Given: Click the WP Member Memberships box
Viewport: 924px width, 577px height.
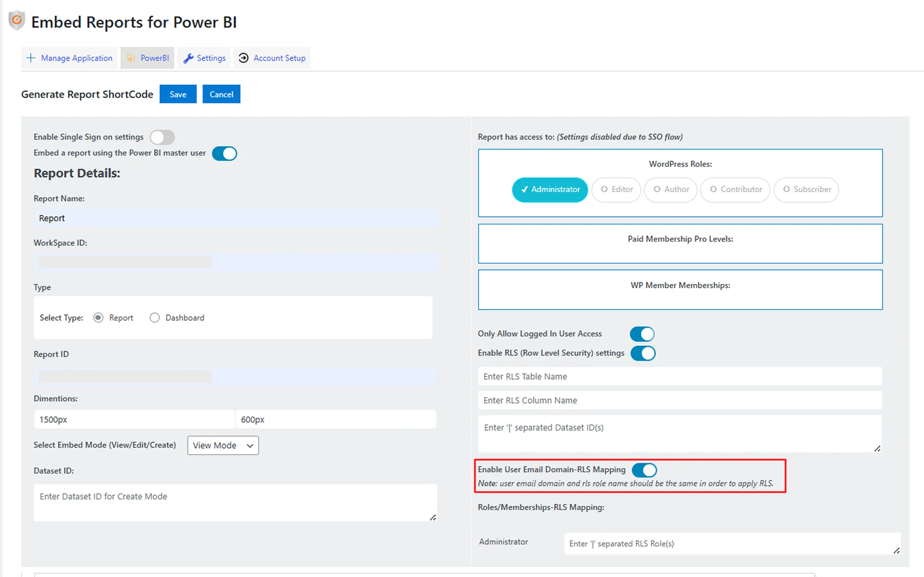Looking at the screenshot, I should coord(680,290).
